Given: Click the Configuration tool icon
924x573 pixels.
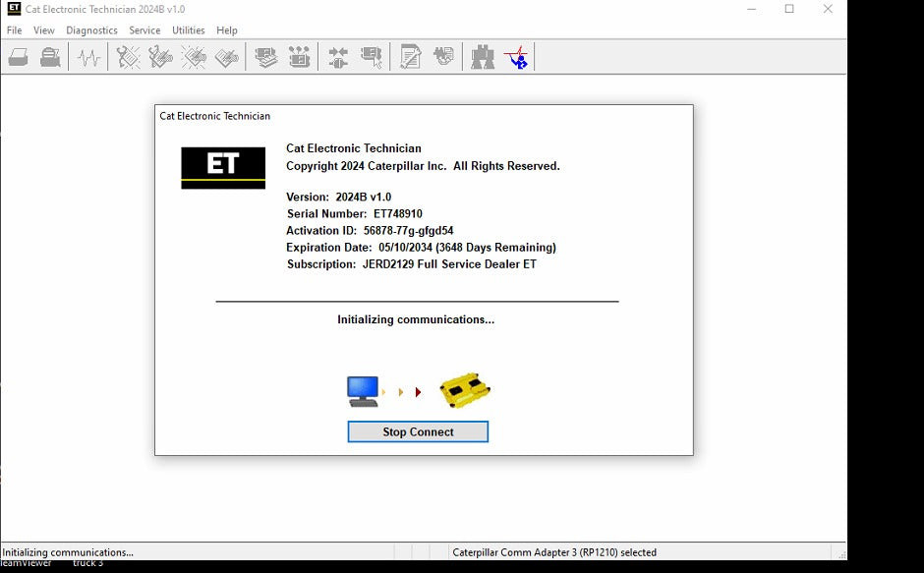Looking at the screenshot, I should 301,56.
